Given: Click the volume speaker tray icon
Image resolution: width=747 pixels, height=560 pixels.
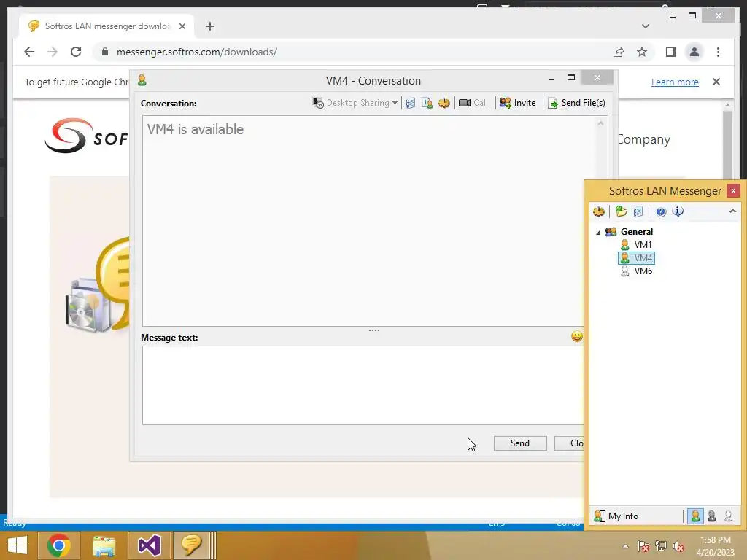Looking at the screenshot, I should [x=678, y=546].
